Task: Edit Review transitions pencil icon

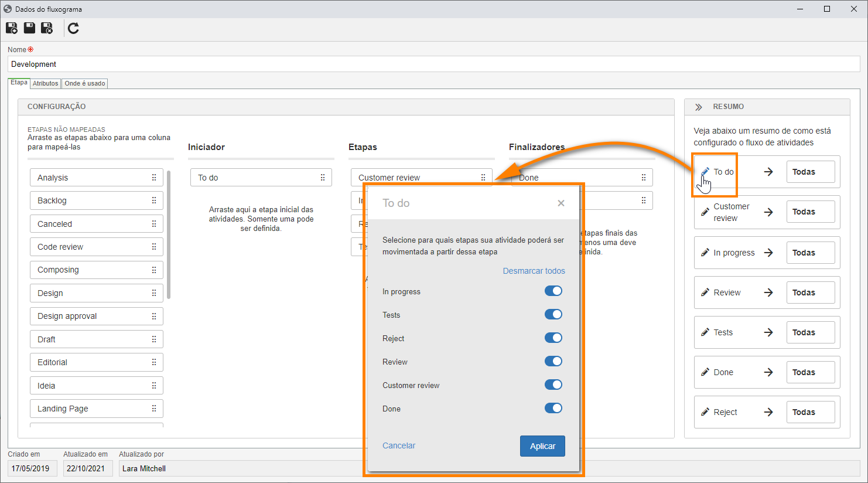Action: 705,292
